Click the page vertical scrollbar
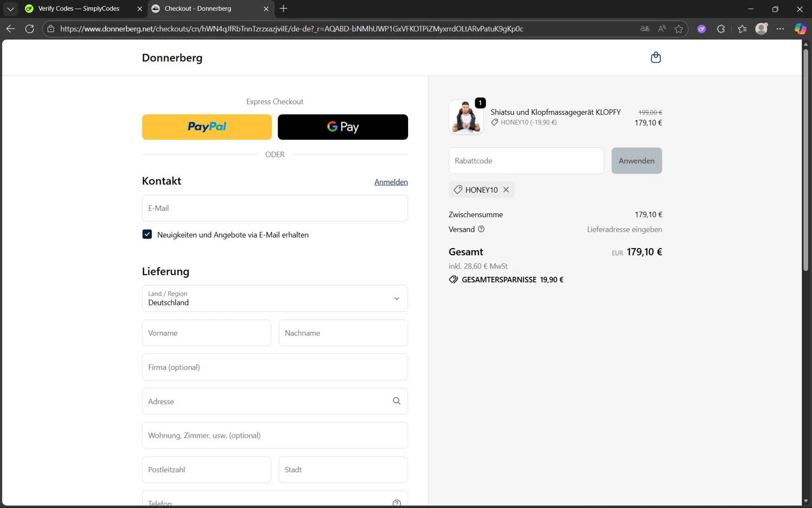Image resolution: width=812 pixels, height=508 pixels. point(806,160)
